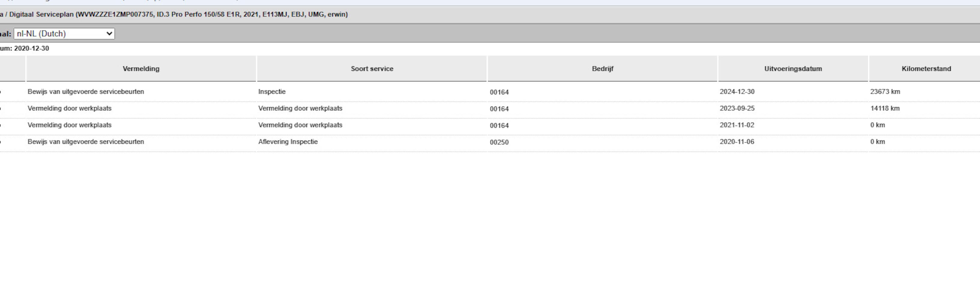Click company code 00250
Screen dimensions: 980x288
coord(499,142)
